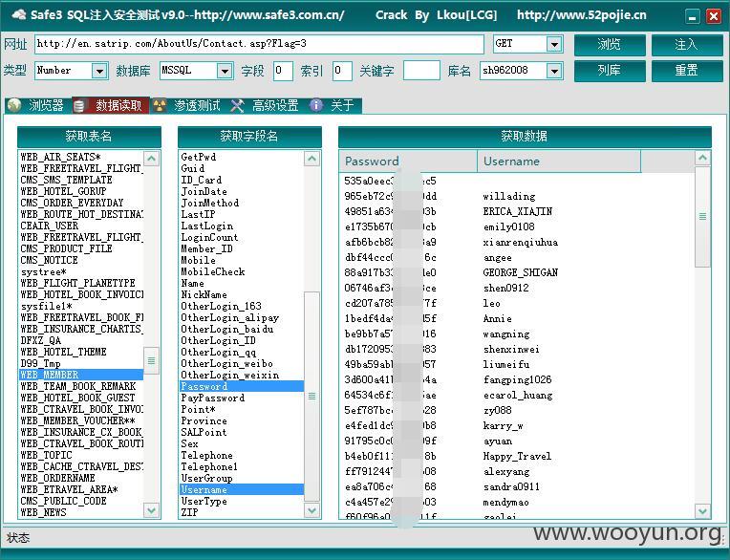Click the fangping1026 username row
730x560 pixels.
(517, 379)
